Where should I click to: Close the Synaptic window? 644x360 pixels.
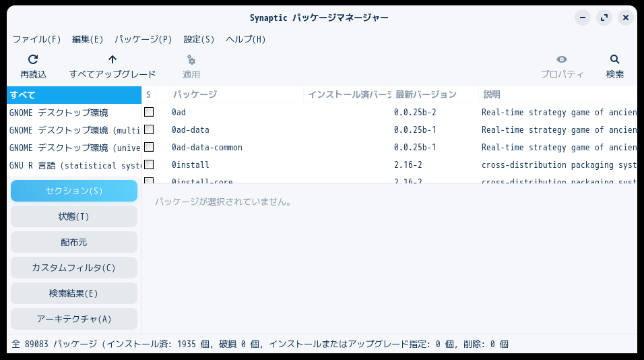[625, 18]
